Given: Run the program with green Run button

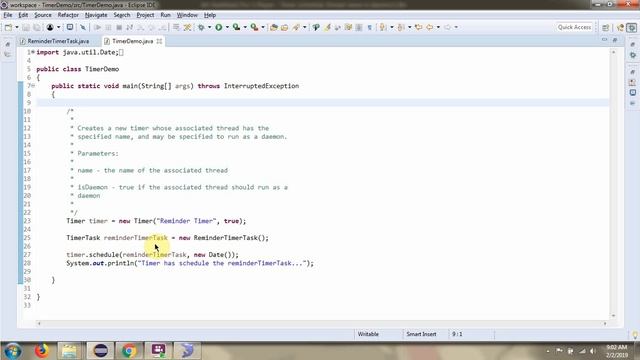Looking at the screenshot, I should click(219, 27).
